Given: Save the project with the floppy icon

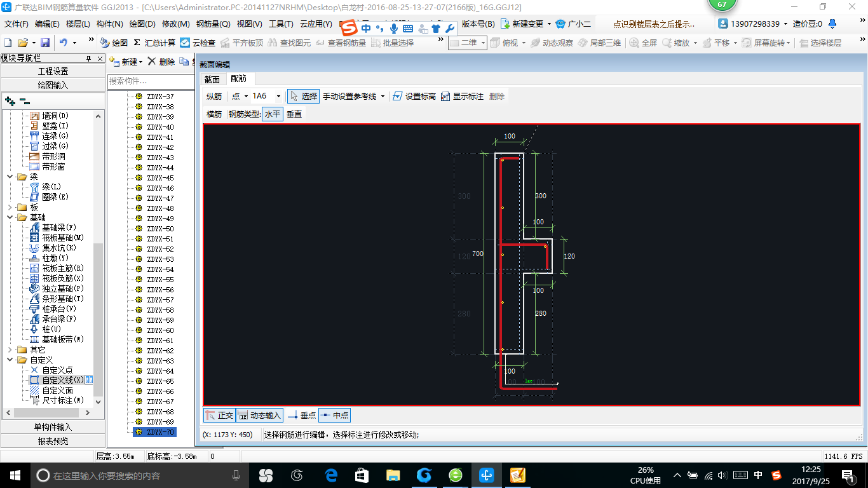Looking at the screenshot, I should [x=45, y=43].
